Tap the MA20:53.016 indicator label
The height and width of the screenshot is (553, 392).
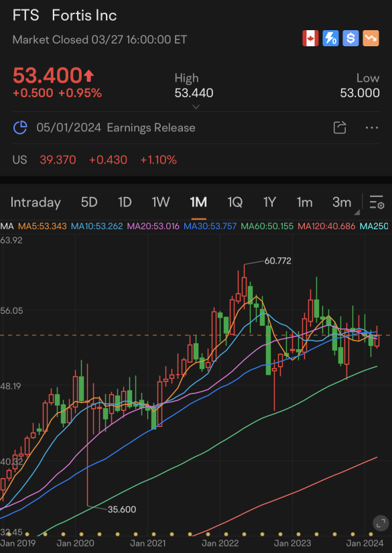[x=153, y=226]
